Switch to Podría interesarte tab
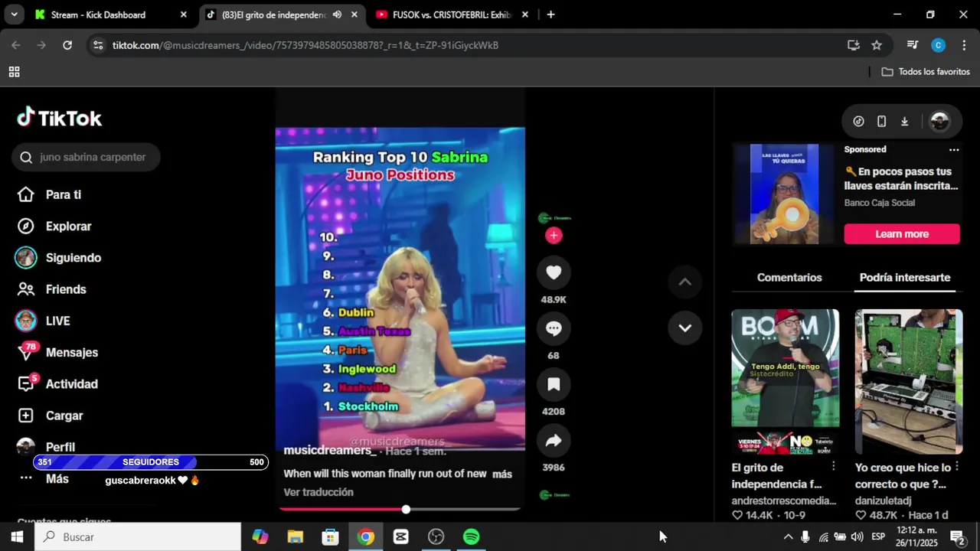Image resolution: width=980 pixels, height=551 pixels. [905, 278]
